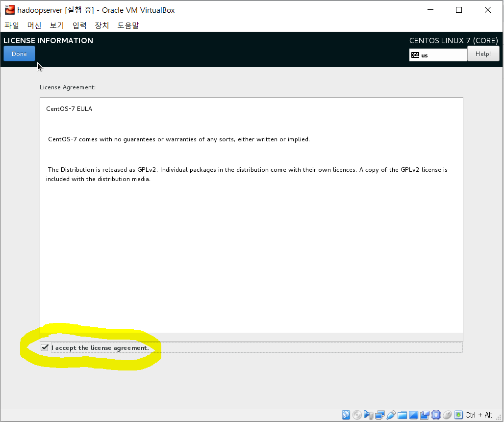Uncheck I accept the license agreement

45,348
